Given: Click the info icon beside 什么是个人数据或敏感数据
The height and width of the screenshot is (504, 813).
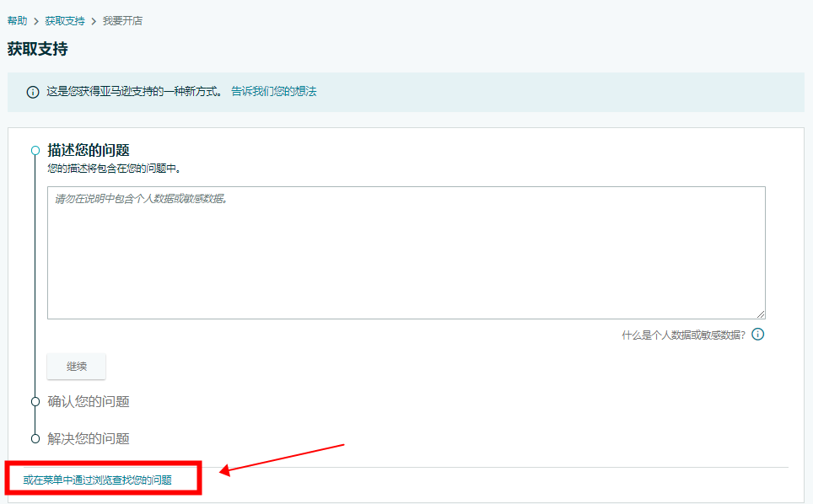Looking at the screenshot, I should (x=757, y=335).
